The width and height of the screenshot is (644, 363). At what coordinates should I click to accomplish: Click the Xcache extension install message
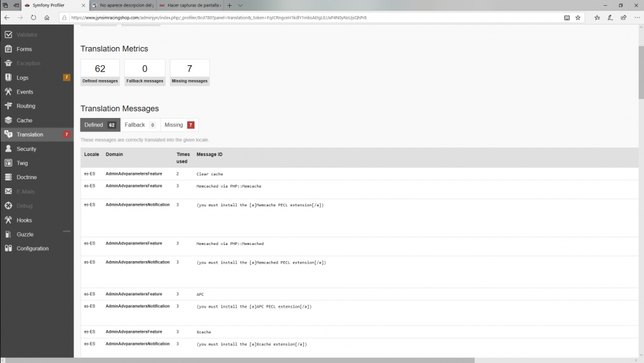(x=251, y=344)
